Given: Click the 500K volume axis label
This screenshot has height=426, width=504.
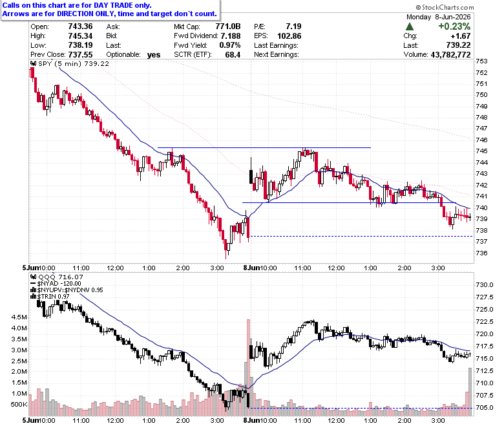Looking at the screenshot, I should click(x=19, y=405).
